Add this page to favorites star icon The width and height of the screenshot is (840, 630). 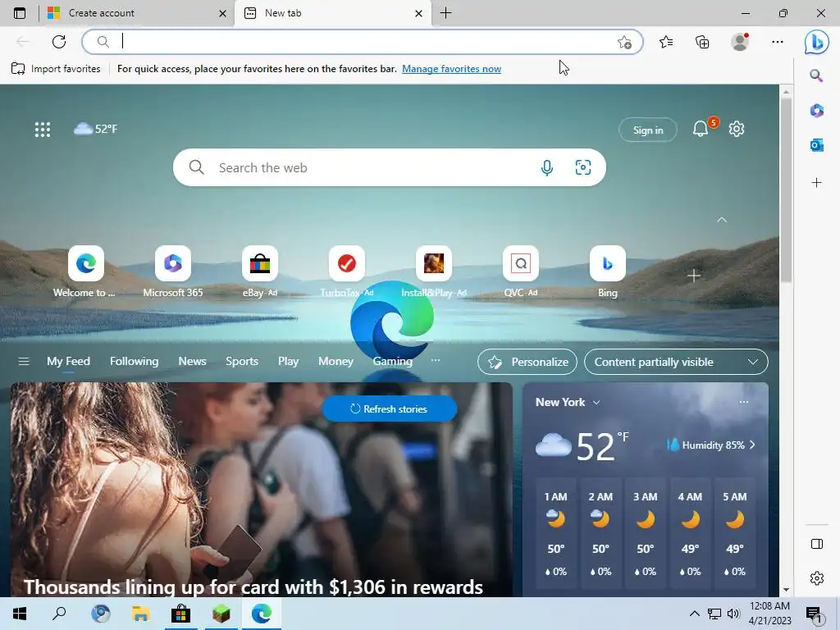(624, 43)
